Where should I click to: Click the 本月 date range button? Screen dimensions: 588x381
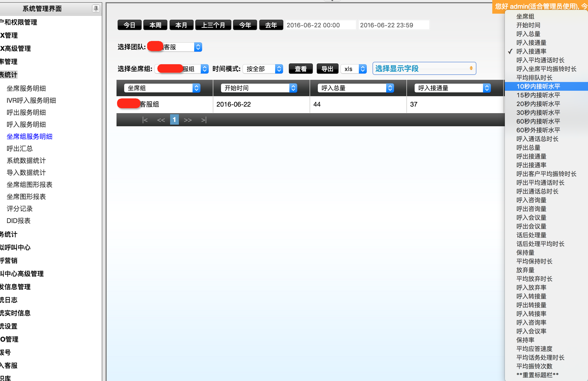(181, 25)
